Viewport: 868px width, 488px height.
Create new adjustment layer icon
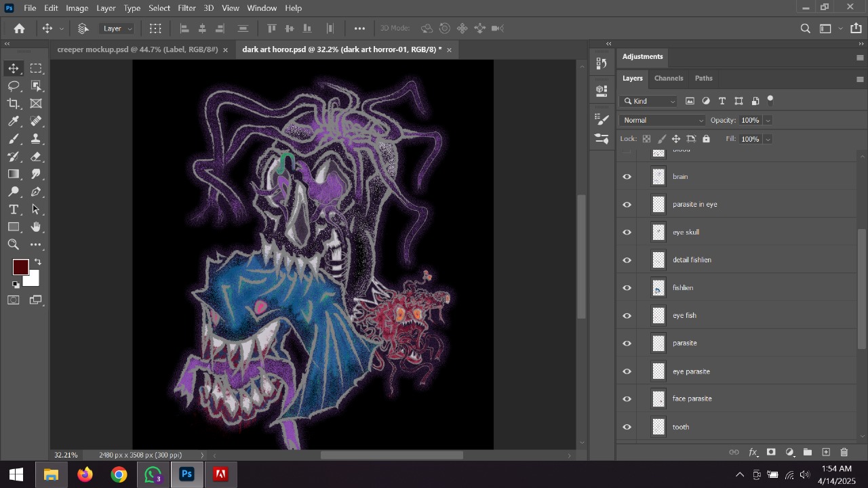click(789, 452)
